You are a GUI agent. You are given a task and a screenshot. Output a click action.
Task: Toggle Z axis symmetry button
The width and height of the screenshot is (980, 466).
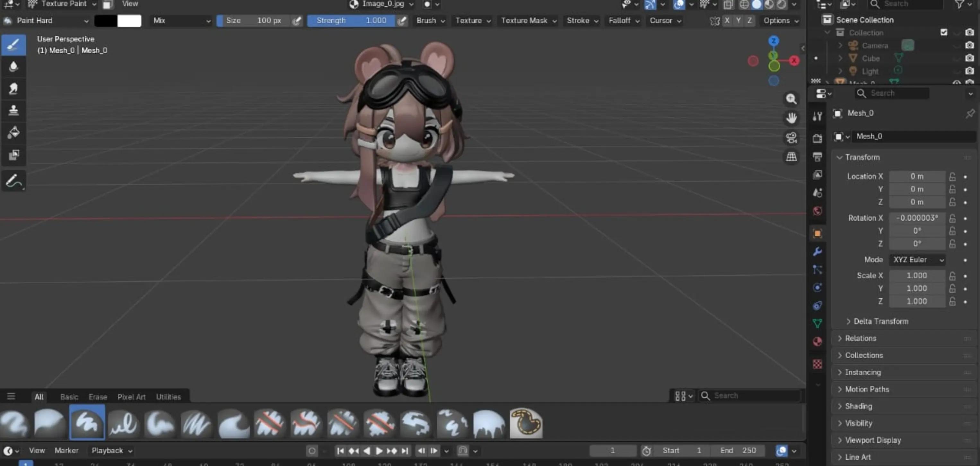749,21
